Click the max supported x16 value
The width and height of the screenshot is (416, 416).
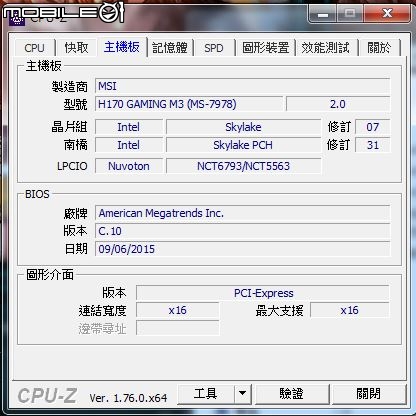pyautogui.click(x=349, y=310)
